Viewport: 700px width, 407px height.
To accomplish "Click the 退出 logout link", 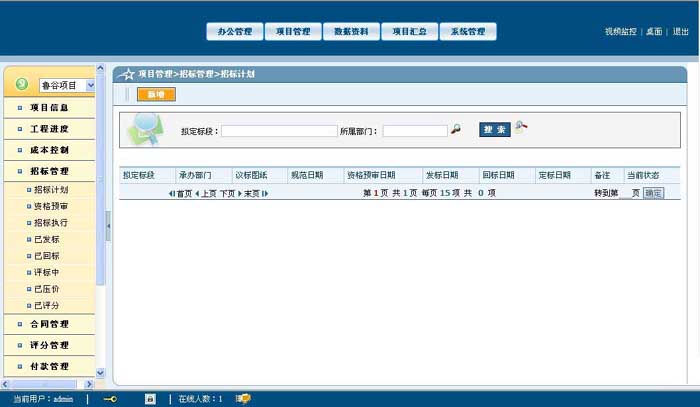I will coord(680,32).
